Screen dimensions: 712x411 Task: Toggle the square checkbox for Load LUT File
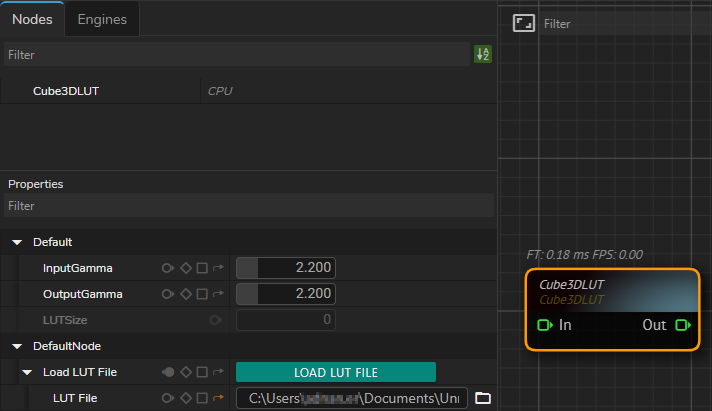[x=201, y=372]
